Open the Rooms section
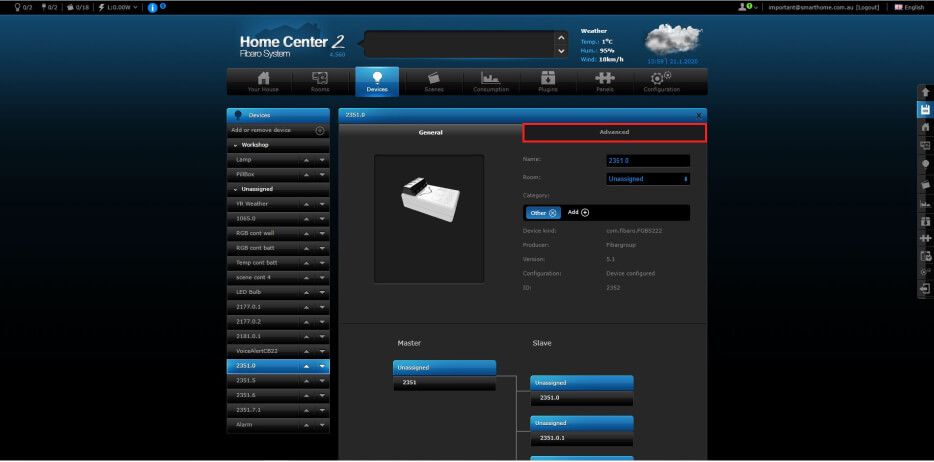 coord(320,82)
